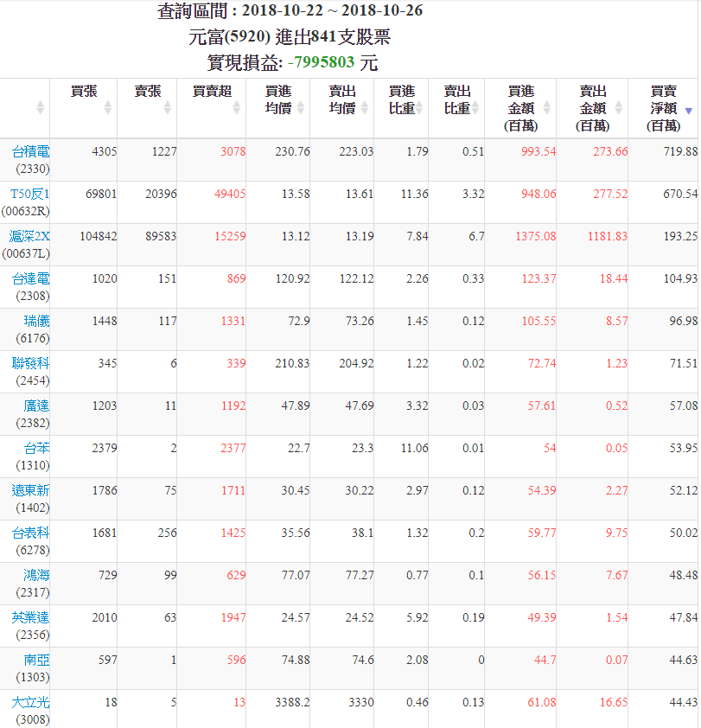Open 聯發科 (2454) stock link
701x728 pixels.
click(x=31, y=363)
